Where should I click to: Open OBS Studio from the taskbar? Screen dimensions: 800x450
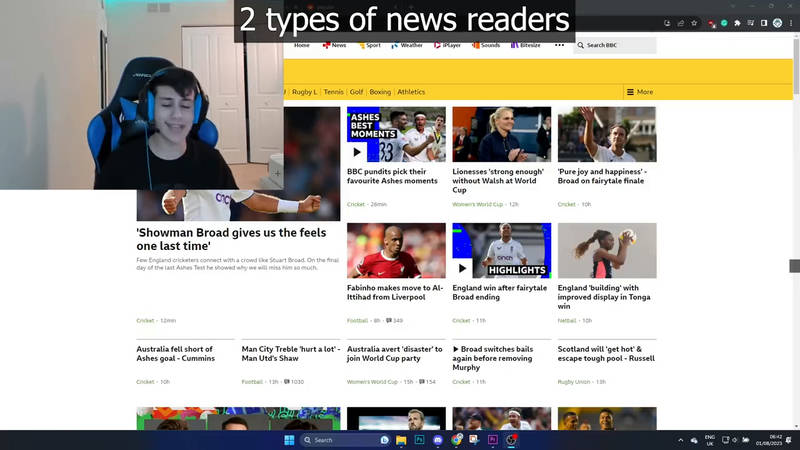click(x=511, y=440)
